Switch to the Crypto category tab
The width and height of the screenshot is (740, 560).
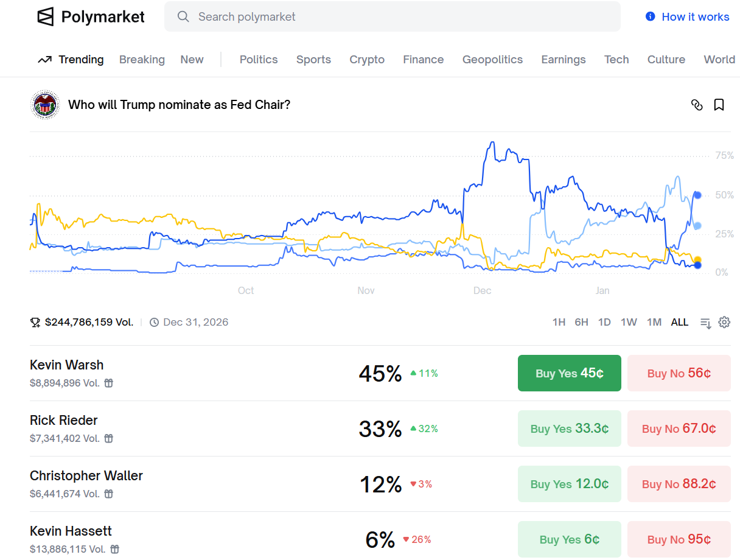click(367, 60)
